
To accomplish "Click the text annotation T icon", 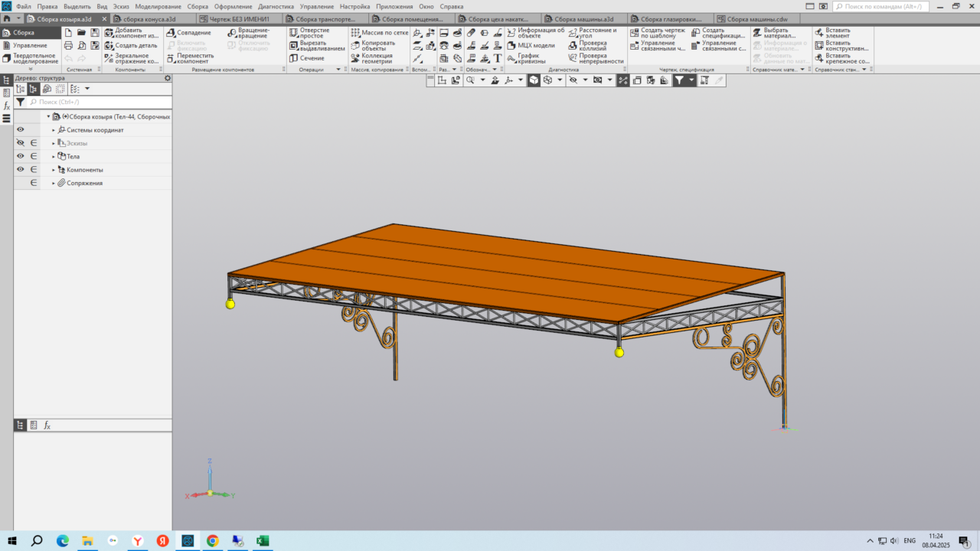I will pyautogui.click(x=498, y=58).
